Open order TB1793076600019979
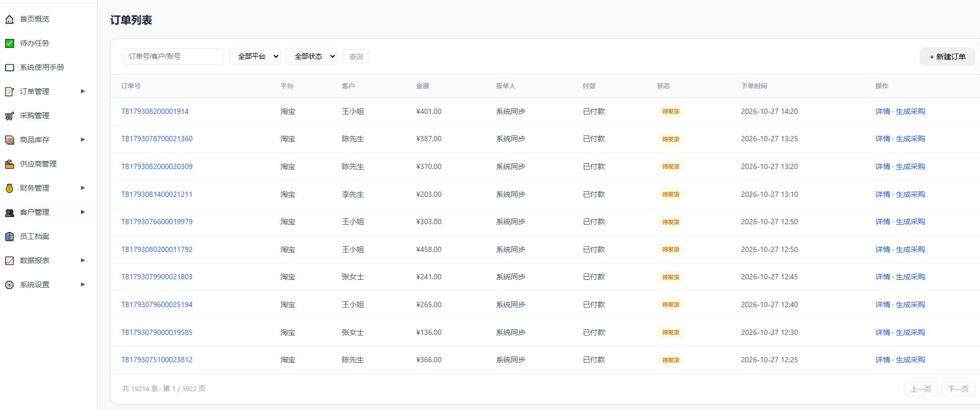Viewport: 980px width, 410px height. pos(157,222)
